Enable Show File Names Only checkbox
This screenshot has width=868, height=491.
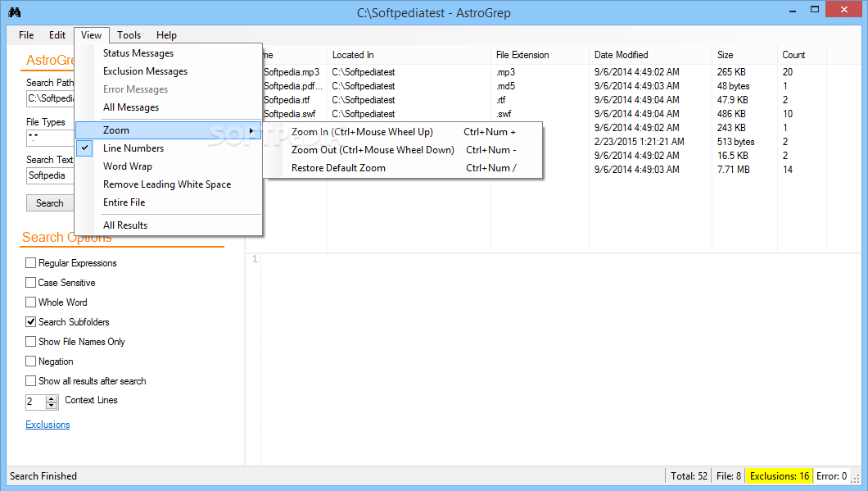pyautogui.click(x=31, y=341)
